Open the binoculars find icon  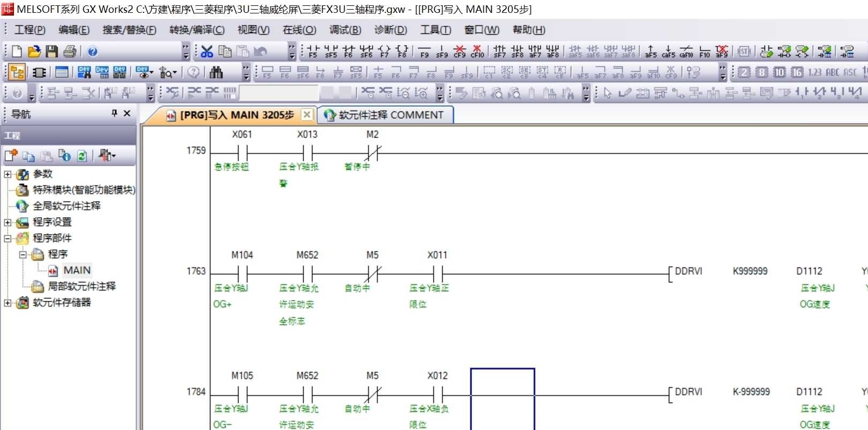[216, 72]
